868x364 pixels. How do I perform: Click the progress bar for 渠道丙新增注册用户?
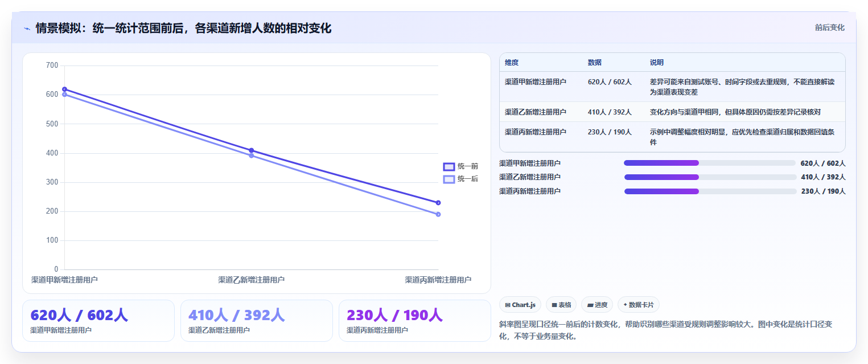click(x=710, y=191)
